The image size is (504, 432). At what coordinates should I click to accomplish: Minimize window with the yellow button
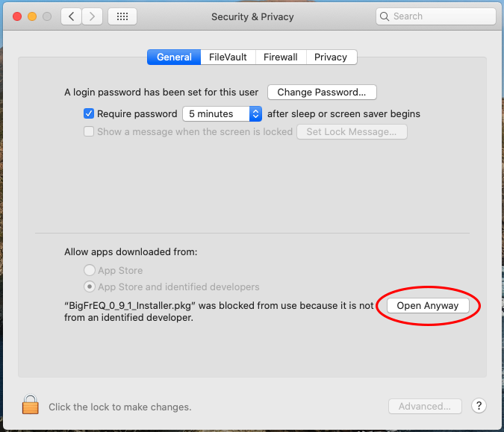coord(32,16)
